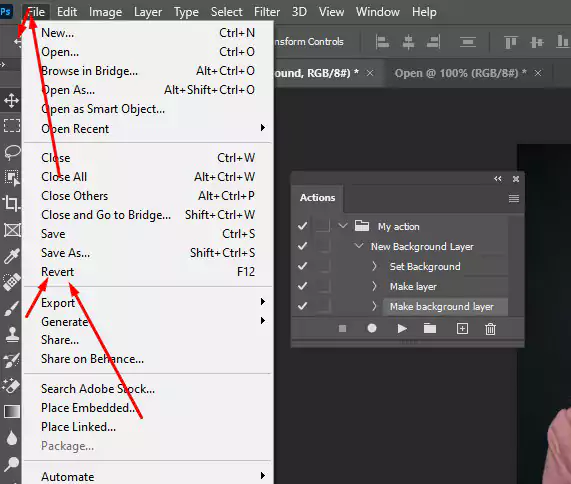Viewport: 571px width, 484px height.
Task: Expand the Set Background step
Action: [x=374, y=266]
